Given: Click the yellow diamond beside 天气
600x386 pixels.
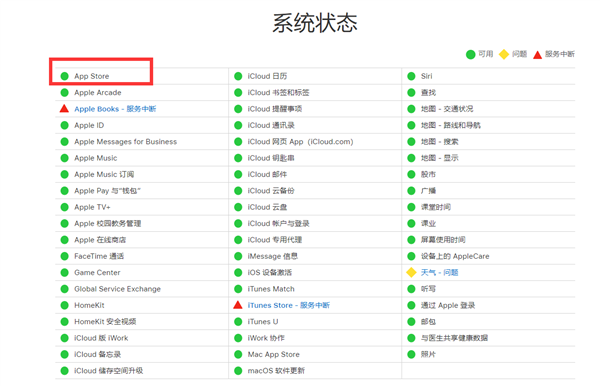Looking at the screenshot, I should coord(411,272).
